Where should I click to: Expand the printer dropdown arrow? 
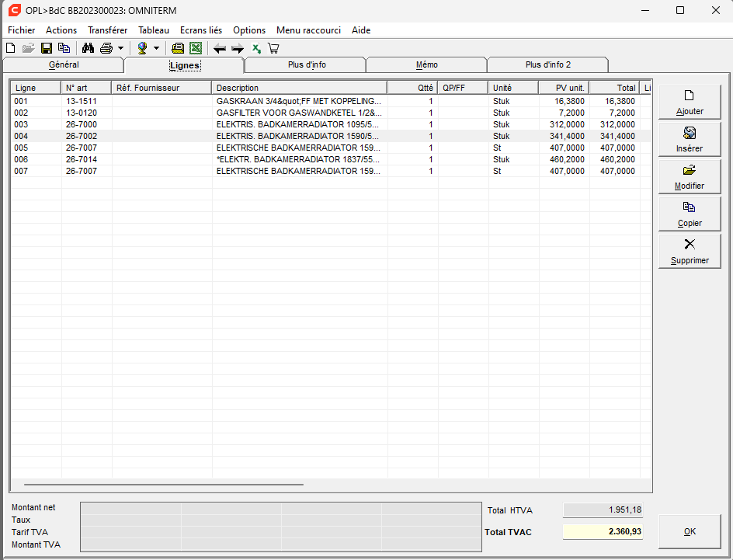tap(120, 48)
